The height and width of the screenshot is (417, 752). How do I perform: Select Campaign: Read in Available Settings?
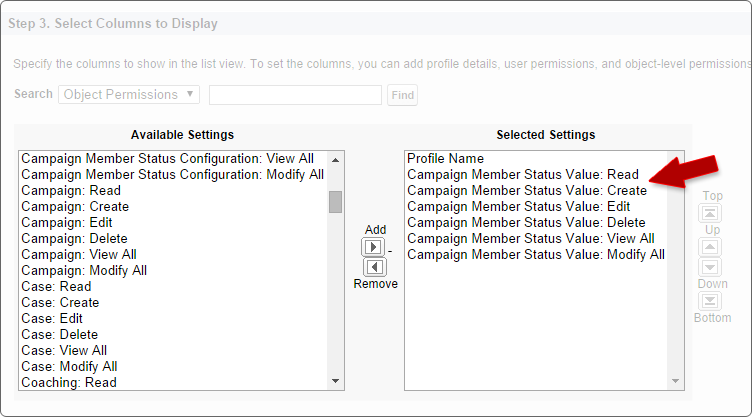(x=71, y=191)
